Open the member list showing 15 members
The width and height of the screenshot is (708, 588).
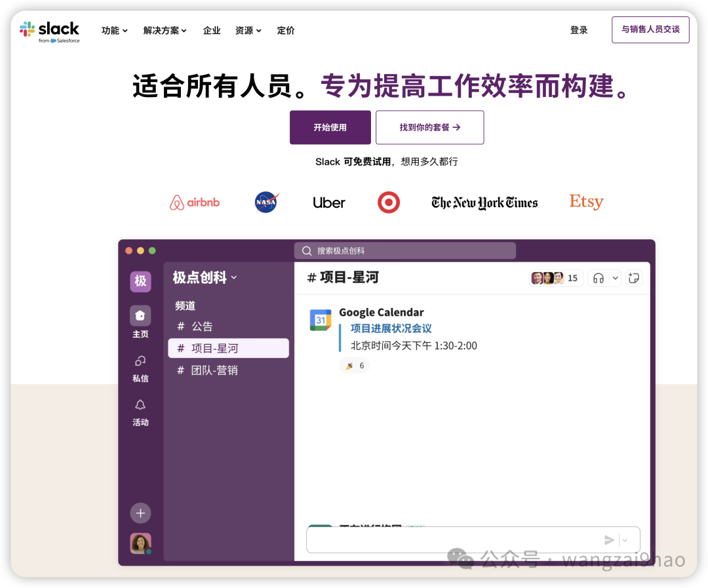point(556,278)
